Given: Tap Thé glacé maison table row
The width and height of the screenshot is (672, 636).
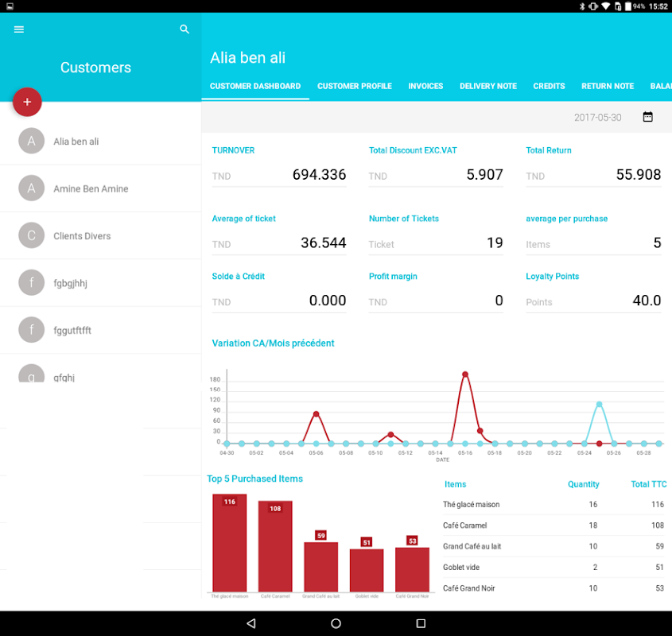Looking at the screenshot, I should 554,505.
